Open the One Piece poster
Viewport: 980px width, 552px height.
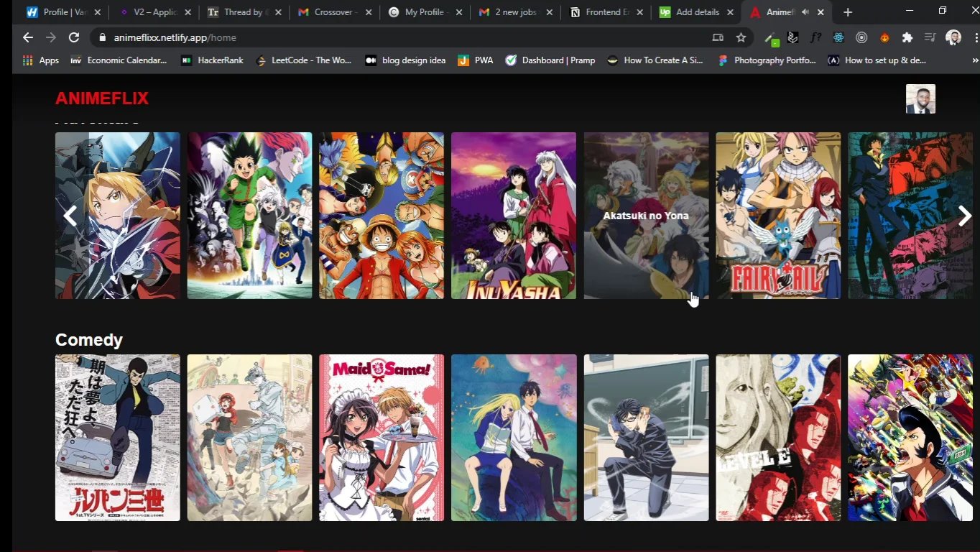click(x=382, y=216)
